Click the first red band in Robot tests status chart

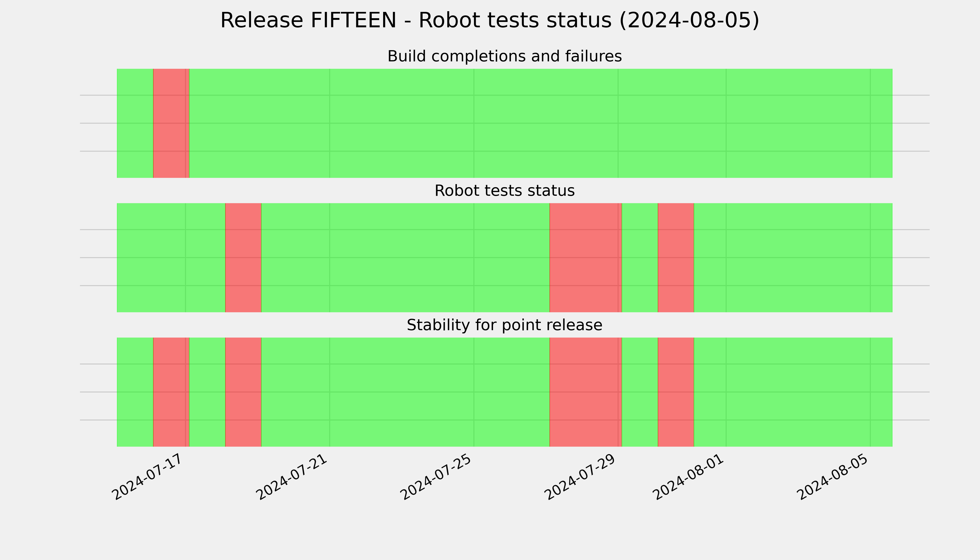243,258
